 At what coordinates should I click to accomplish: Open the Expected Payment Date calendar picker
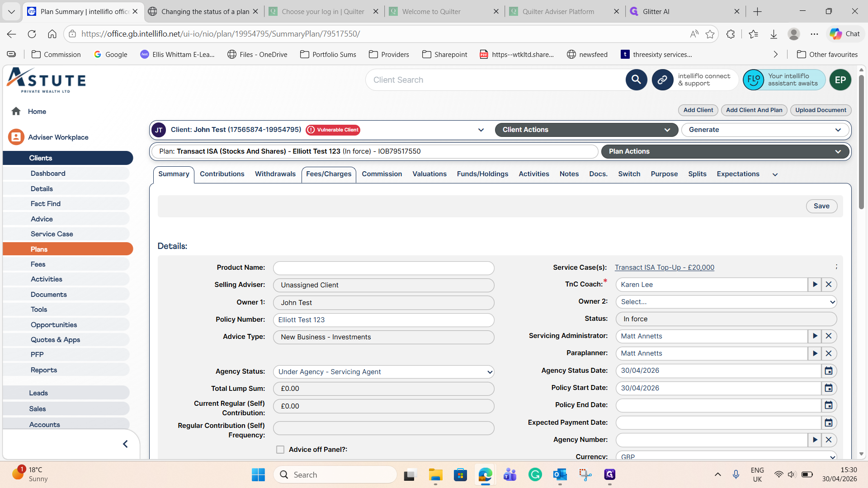pyautogui.click(x=828, y=423)
